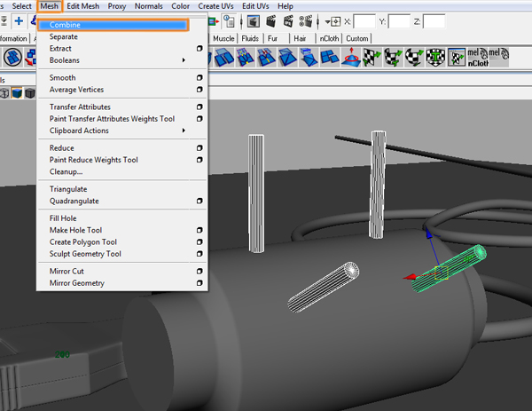Switch to the nCloth shelf tab
The image size is (532, 411).
click(x=329, y=38)
